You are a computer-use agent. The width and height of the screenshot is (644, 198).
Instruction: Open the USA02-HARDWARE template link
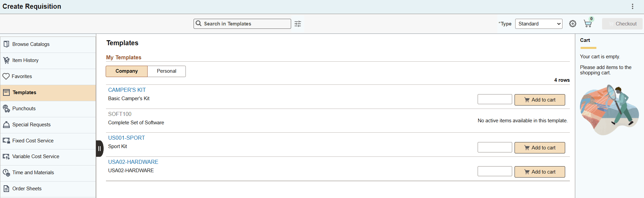point(133,162)
